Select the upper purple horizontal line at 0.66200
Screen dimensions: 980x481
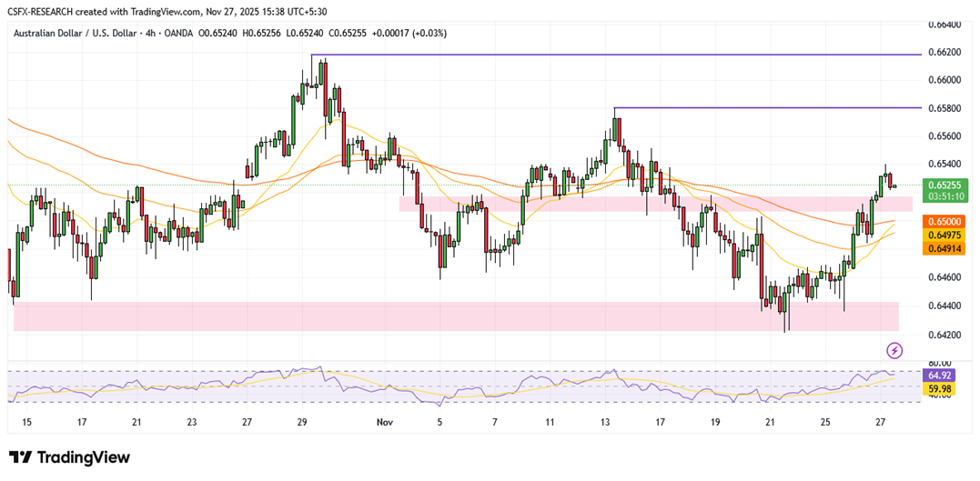pyautogui.click(x=619, y=55)
